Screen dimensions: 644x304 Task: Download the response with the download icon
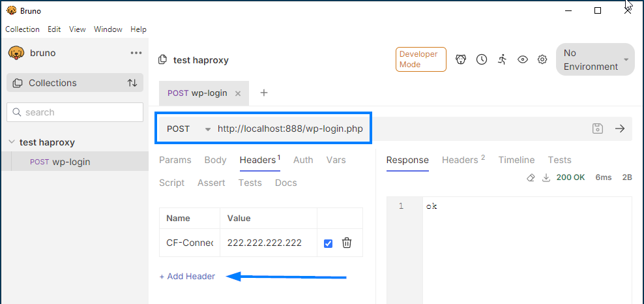click(546, 178)
